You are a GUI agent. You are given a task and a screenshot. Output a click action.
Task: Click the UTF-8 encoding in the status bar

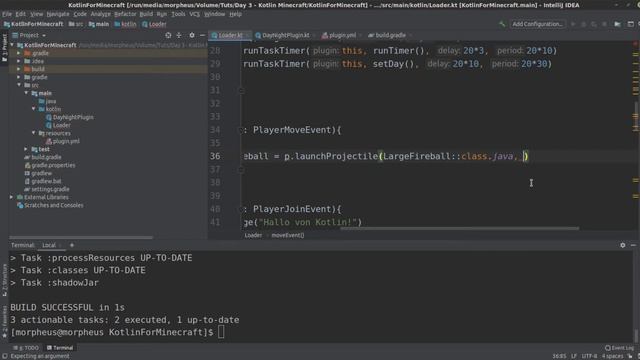click(589, 356)
